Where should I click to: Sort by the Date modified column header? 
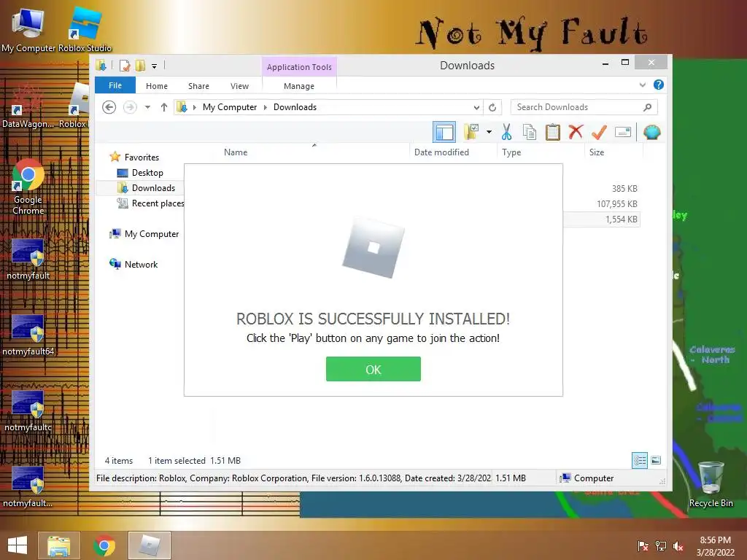click(x=441, y=152)
